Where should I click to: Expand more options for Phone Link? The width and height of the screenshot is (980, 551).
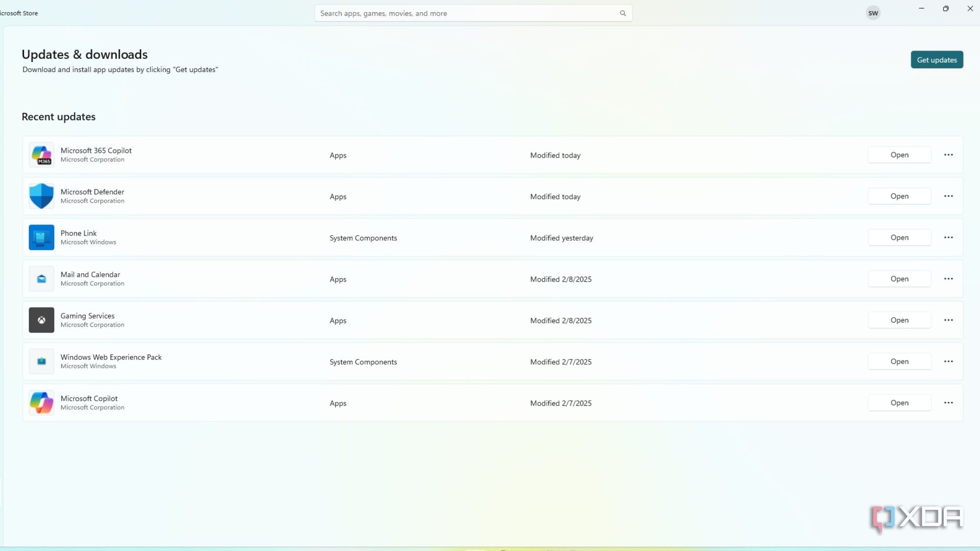coord(948,238)
